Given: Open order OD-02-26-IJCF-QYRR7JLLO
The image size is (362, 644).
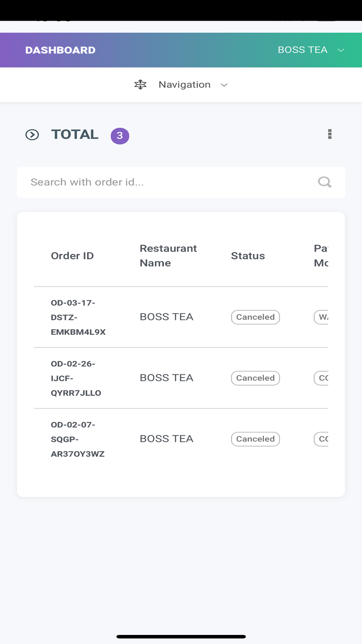Looking at the screenshot, I should pyautogui.click(x=76, y=378).
